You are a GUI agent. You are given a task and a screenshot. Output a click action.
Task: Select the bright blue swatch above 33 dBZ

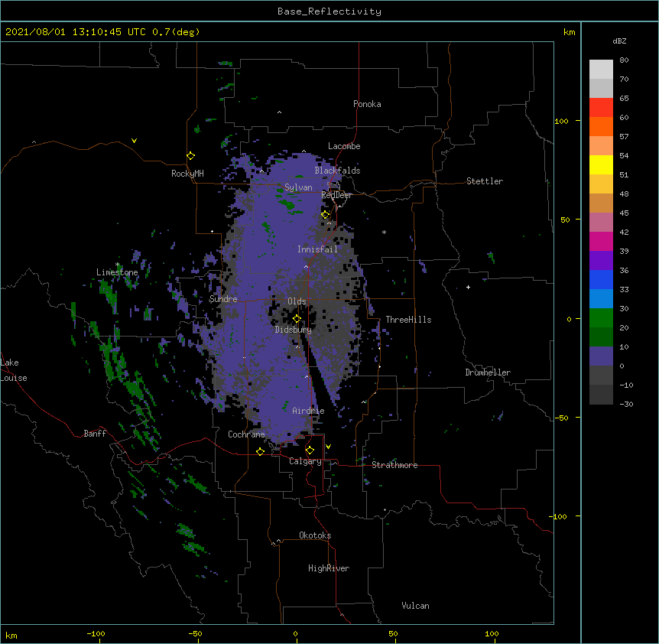(601, 279)
